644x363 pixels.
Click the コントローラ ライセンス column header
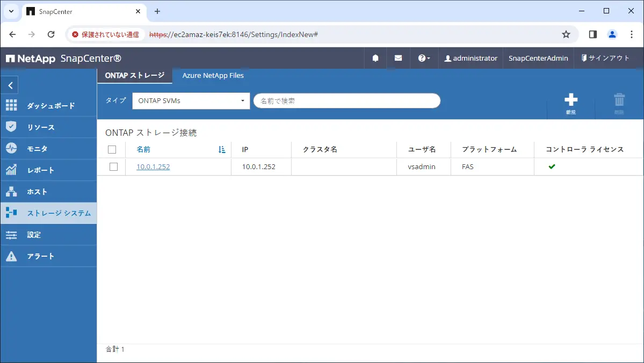point(584,149)
